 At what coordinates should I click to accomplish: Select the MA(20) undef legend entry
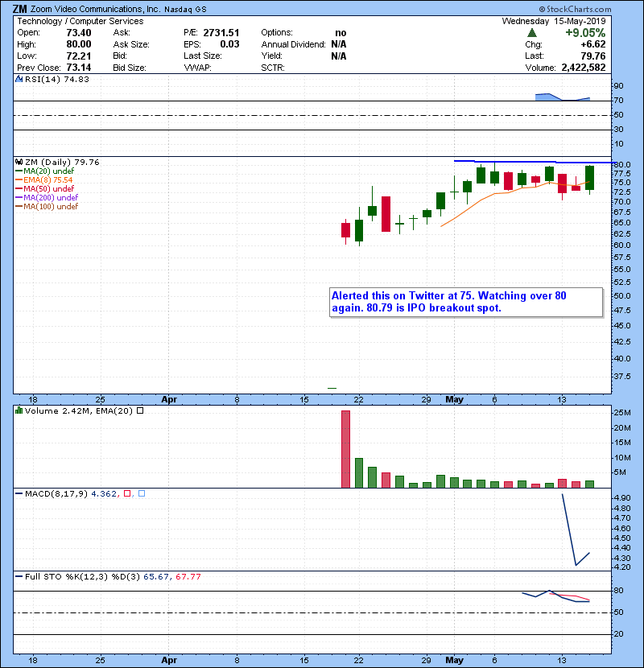pyautogui.click(x=45, y=171)
